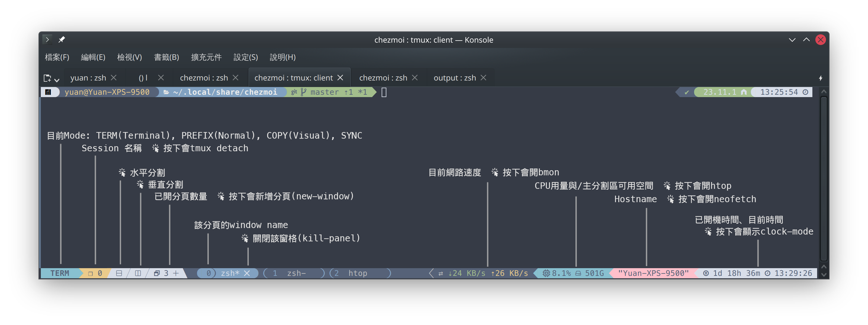Click the pin icon in the title bar
Screen dimensions: 868x325
pos(62,40)
